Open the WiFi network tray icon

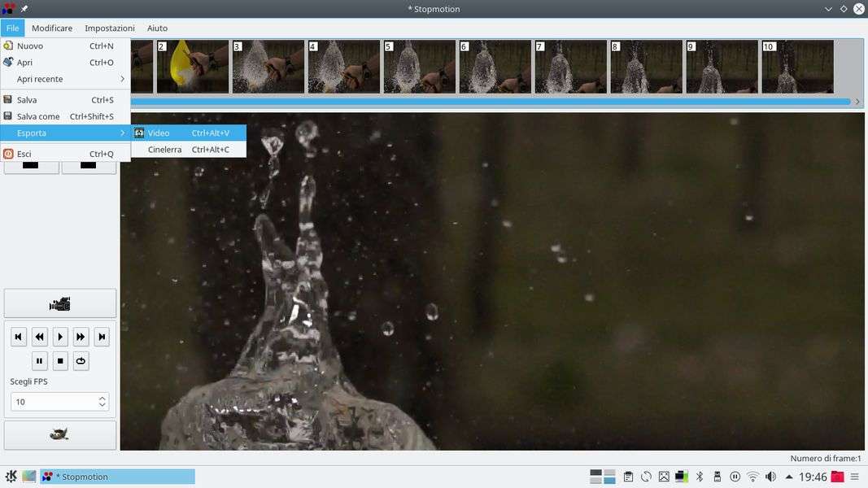click(x=752, y=477)
